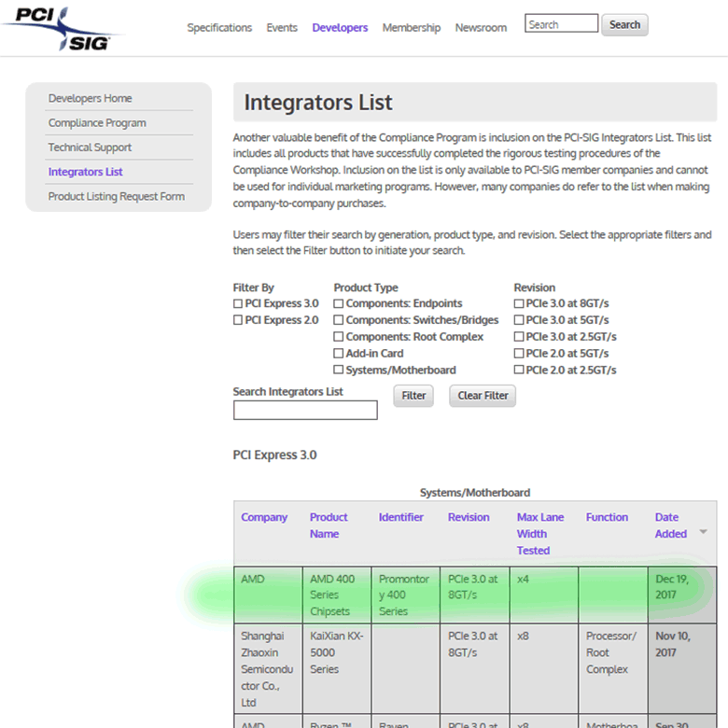Image resolution: width=728 pixels, height=728 pixels.
Task: Click the Clear Filter button
Action: tap(483, 396)
